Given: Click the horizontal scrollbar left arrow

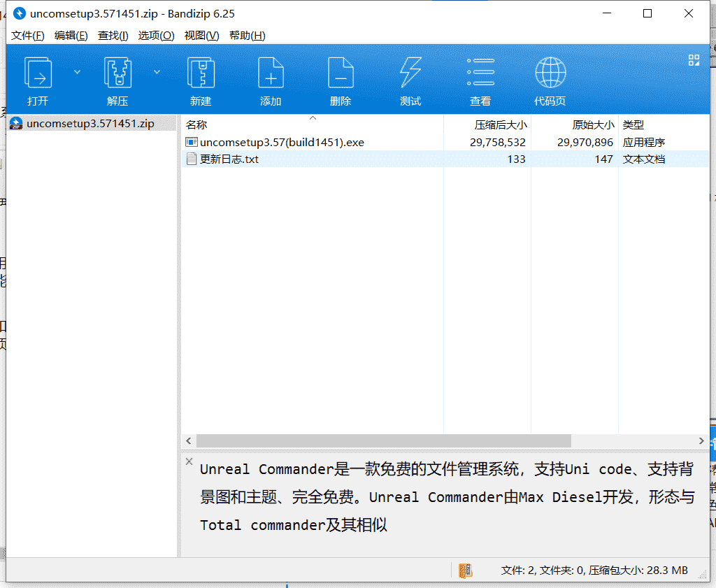Looking at the screenshot, I should pyautogui.click(x=189, y=440).
